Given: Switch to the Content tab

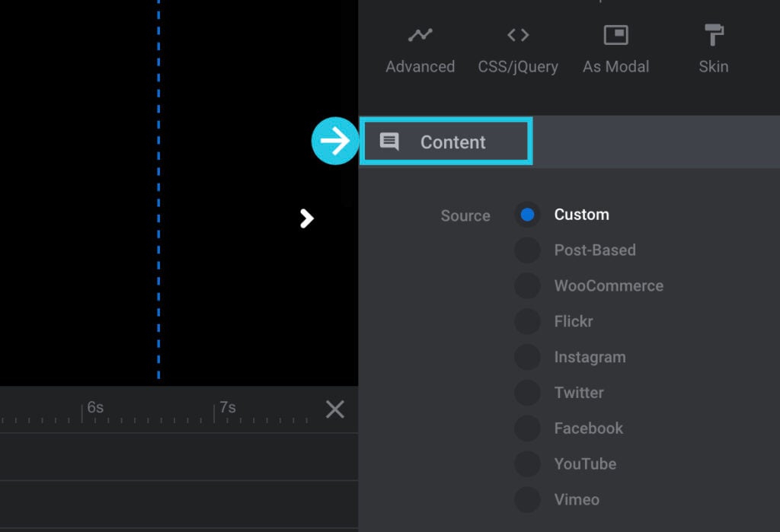Looking at the screenshot, I should [x=453, y=142].
